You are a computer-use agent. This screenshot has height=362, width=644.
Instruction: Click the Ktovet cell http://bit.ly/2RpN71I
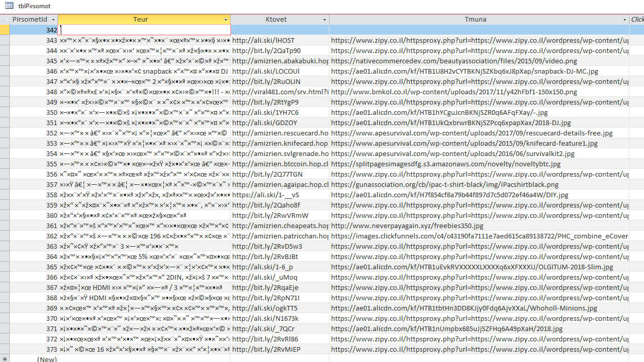tap(280, 298)
